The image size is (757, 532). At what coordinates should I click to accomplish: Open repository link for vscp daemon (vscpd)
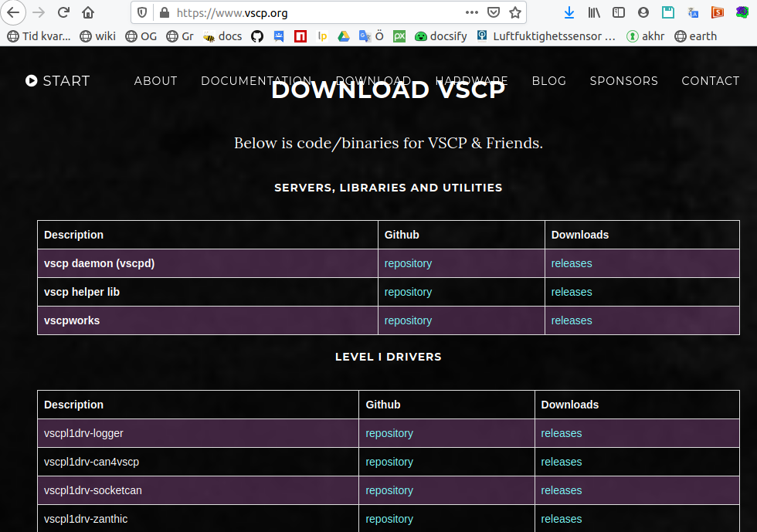(x=408, y=263)
